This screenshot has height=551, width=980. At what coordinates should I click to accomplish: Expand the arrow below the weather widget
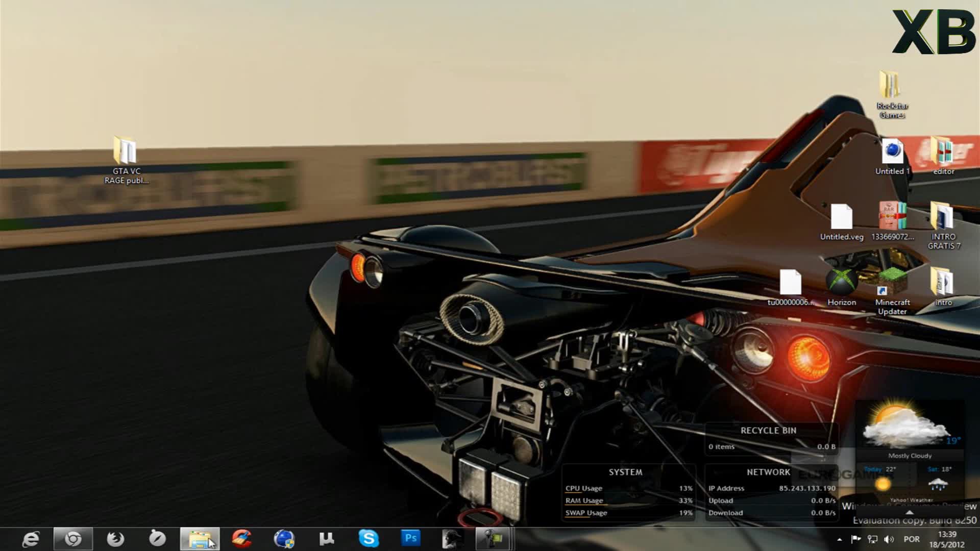click(x=910, y=512)
